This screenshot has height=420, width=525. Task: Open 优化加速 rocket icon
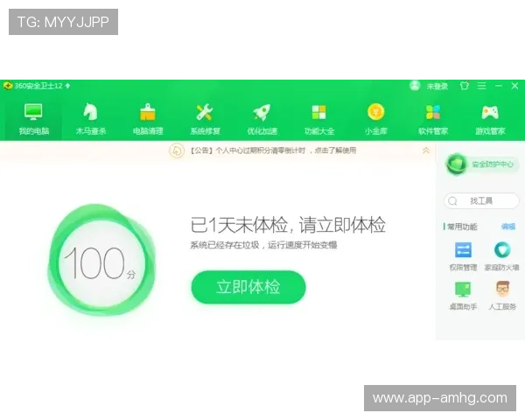coord(262,112)
